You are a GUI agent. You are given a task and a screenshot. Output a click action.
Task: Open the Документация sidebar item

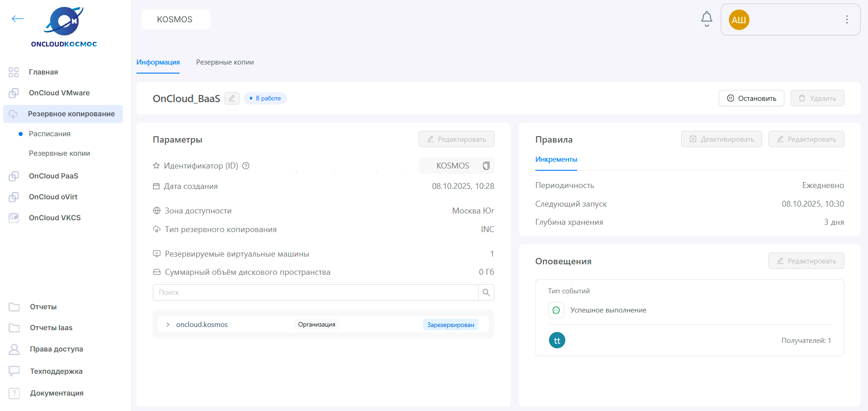click(56, 393)
